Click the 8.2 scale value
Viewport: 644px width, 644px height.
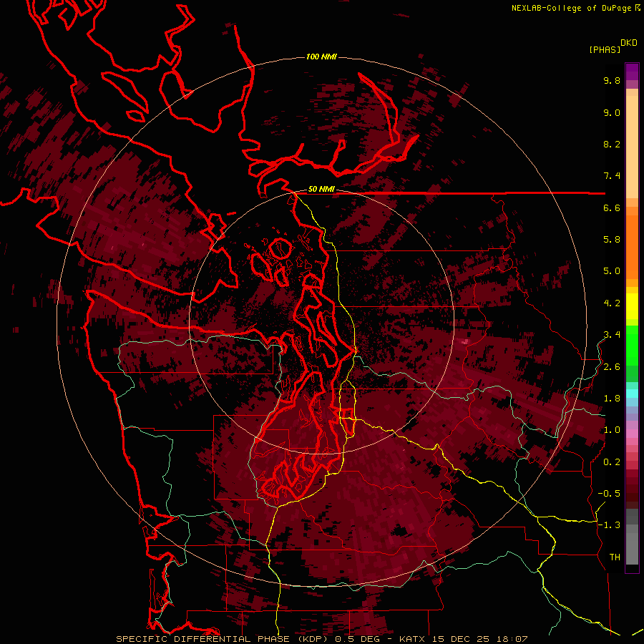point(612,144)
